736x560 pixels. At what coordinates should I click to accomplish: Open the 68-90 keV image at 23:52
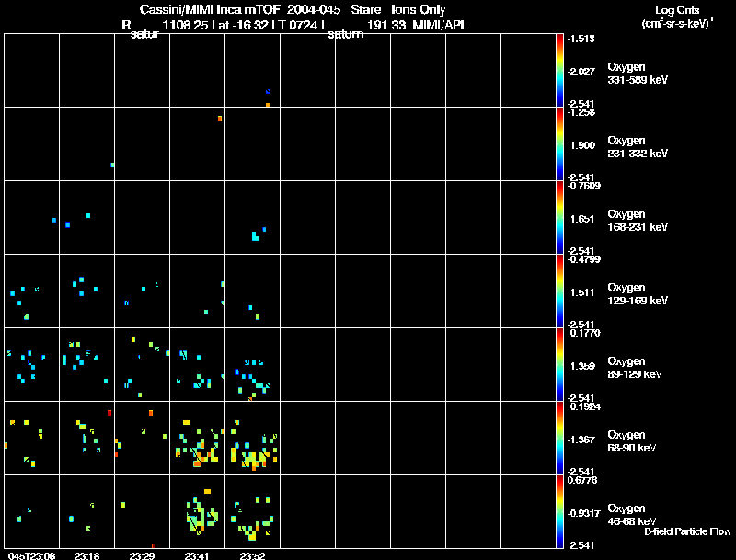252,438
